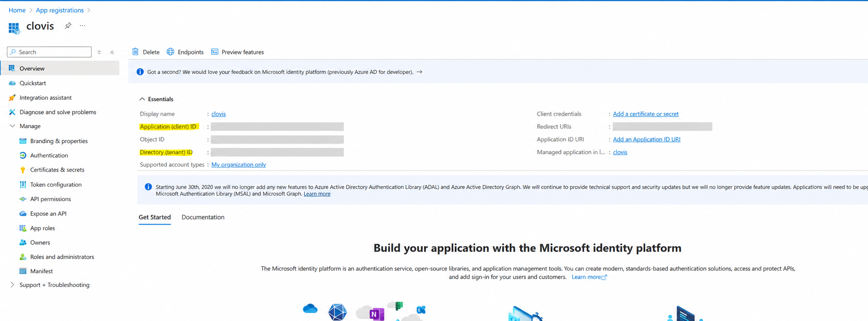This screenshot has height=321, width=868.
Task: Collapse the Essentials section
Action: [x=142, y=99]
